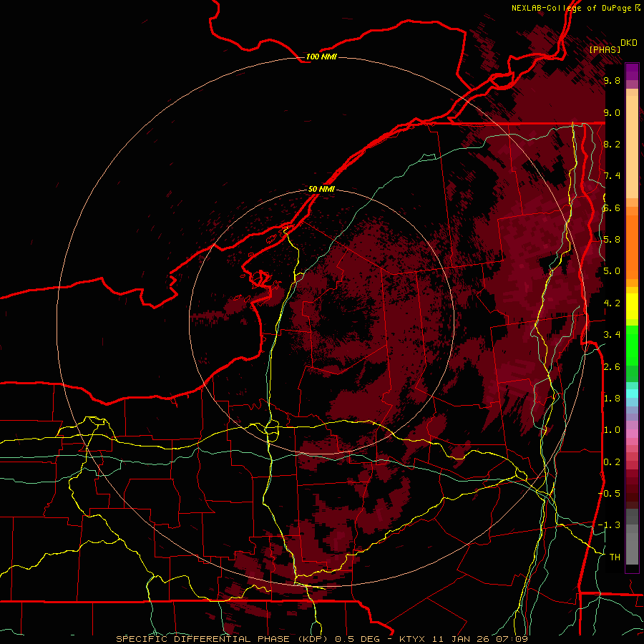Click the 6.6 scale value
The height and width of the screenshot is (644, 644).
[x=612, y=208]
